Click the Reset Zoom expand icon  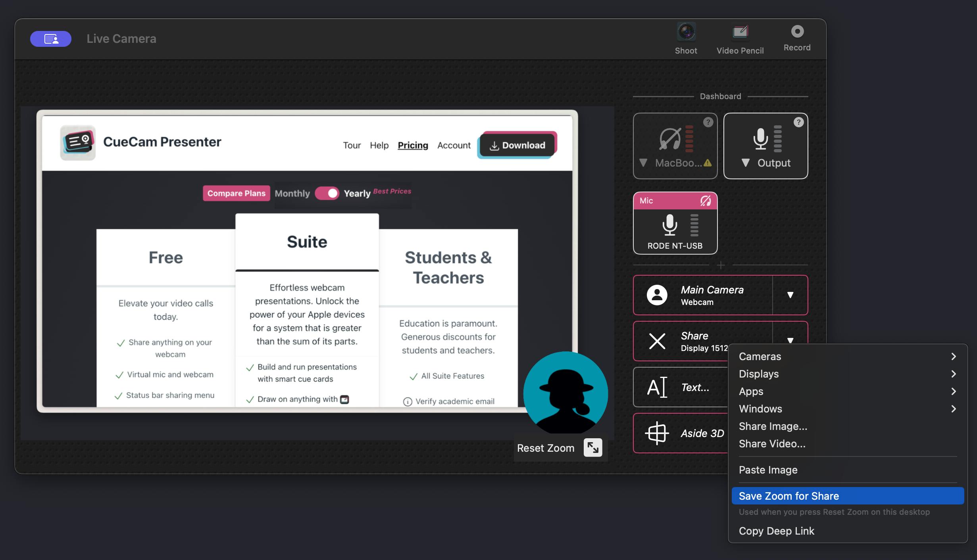coord(593,448)
